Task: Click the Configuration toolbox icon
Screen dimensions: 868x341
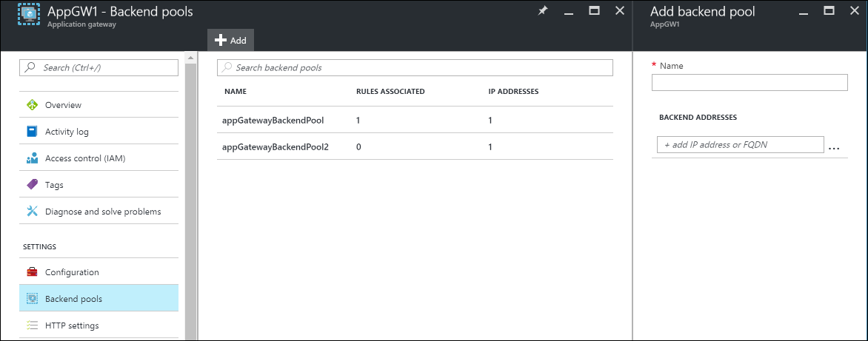Action: click(x=32, y=272)
